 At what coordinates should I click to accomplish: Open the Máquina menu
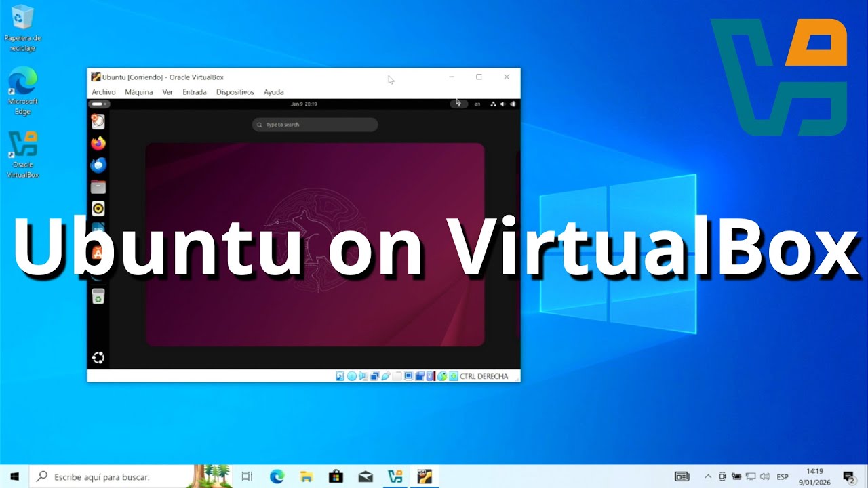tap(139, 92)
